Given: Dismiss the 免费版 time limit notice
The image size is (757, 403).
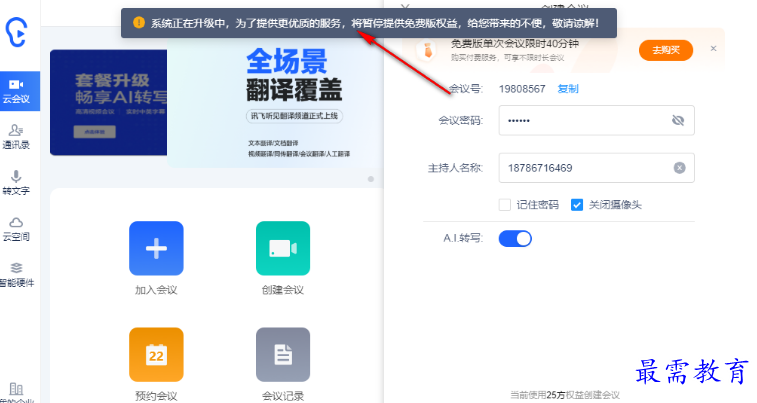Looking at the screenshot, I should tap(714, 48).
